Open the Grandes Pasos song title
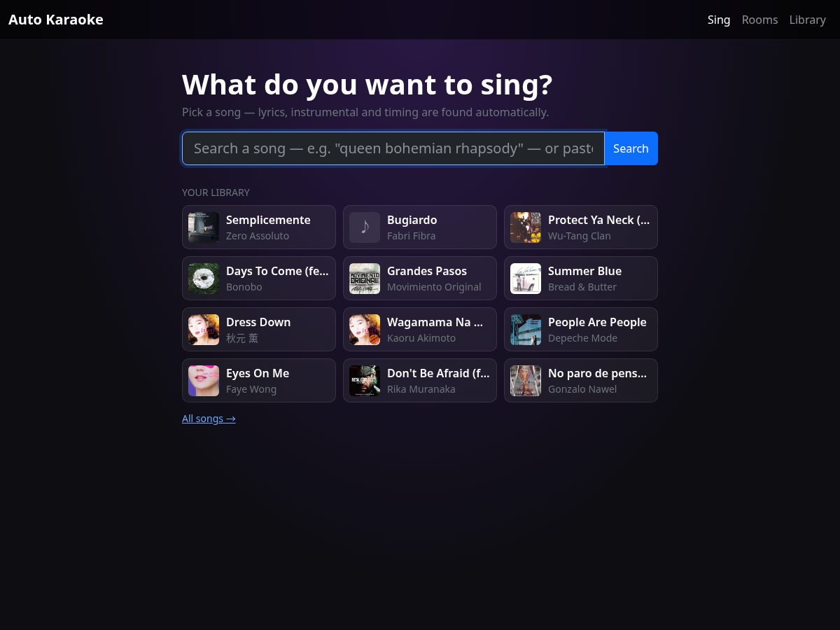 coord(427,271)
